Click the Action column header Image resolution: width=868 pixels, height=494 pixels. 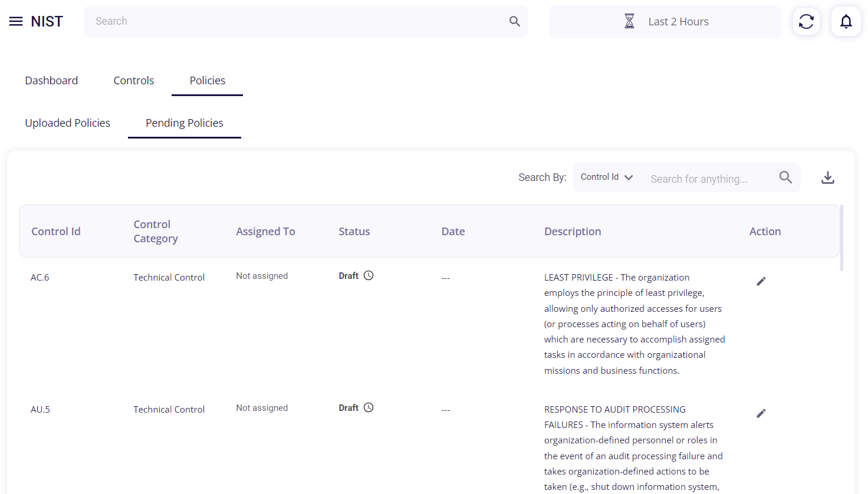[765, 232]
